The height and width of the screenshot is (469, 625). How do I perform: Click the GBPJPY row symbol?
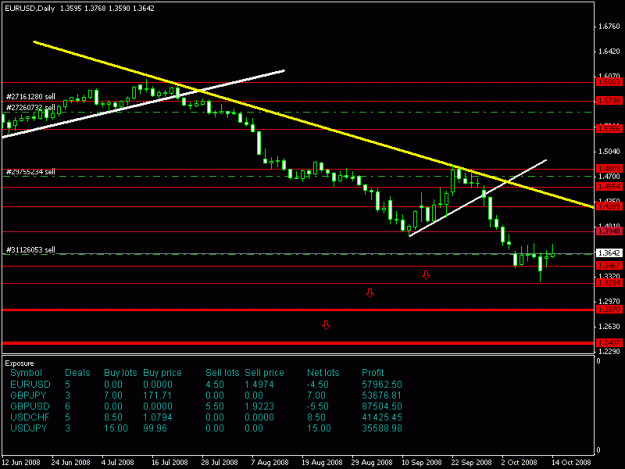28,396
